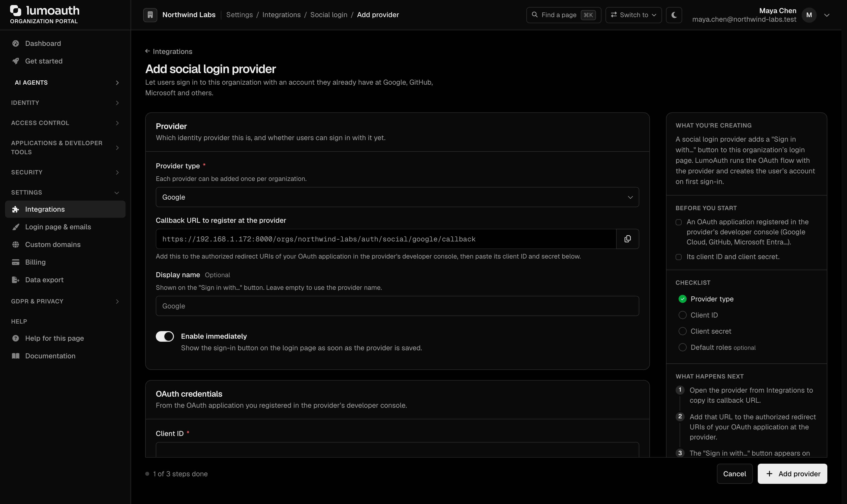The height and width of the screenshot is (504, 847).
Task: Click the Get started rocket icon
Action: coord(16,61)
